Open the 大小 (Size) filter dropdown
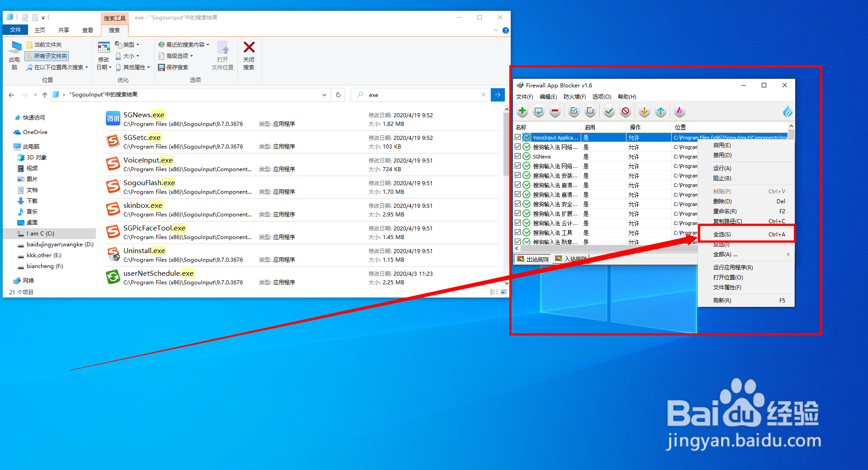The image size is (868, 470). click(127, 56)
